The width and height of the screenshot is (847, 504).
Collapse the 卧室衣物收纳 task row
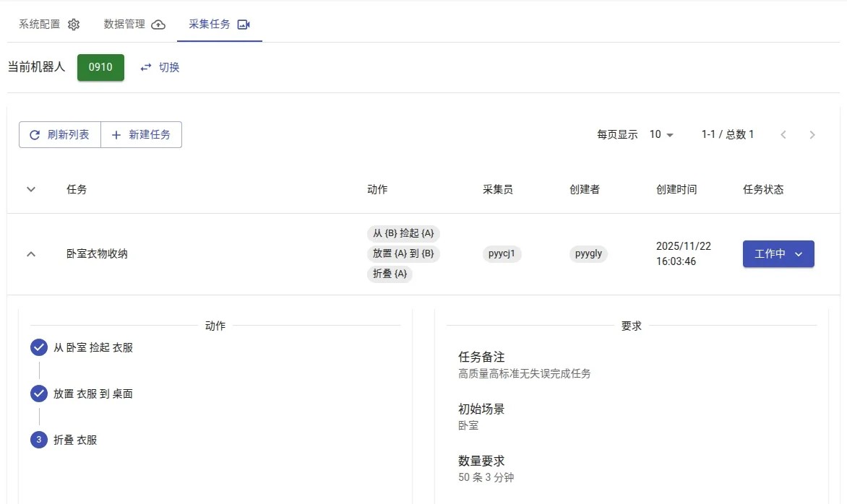tap(31, 254)
